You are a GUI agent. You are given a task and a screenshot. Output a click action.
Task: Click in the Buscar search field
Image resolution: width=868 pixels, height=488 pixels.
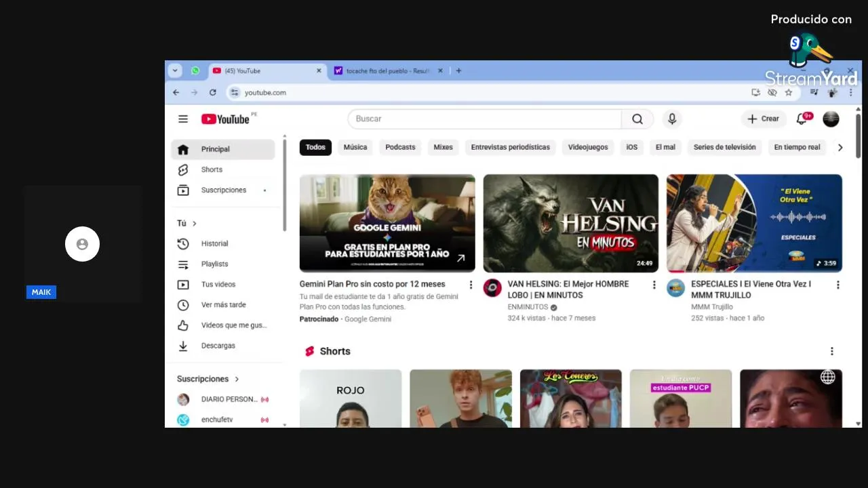click(x=485, y=119)
